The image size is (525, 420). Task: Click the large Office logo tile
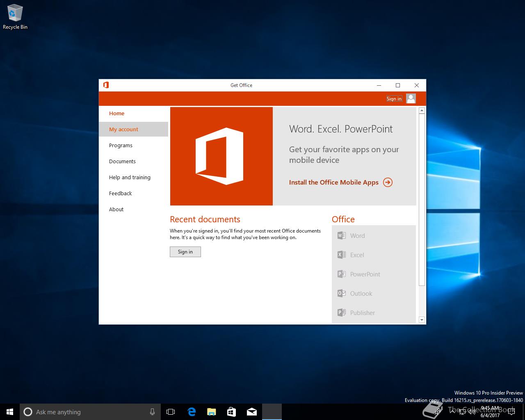click(x=221, y=156)
